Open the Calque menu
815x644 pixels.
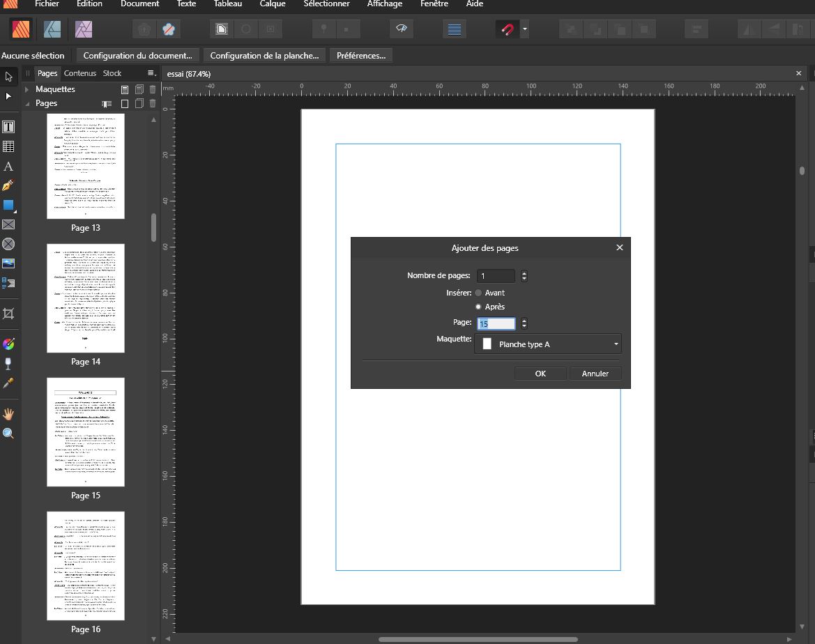pos(273,4)
